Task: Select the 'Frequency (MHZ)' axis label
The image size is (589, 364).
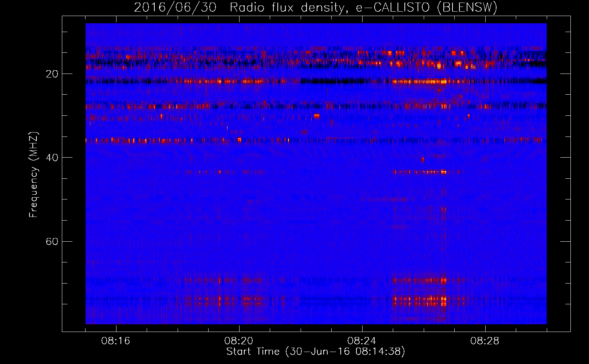Action: point(33,175)
